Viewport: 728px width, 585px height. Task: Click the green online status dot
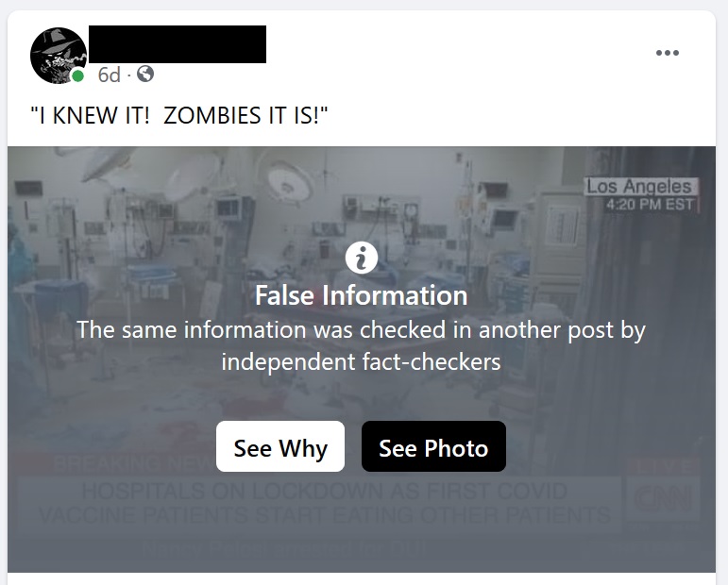coord(78,75)
